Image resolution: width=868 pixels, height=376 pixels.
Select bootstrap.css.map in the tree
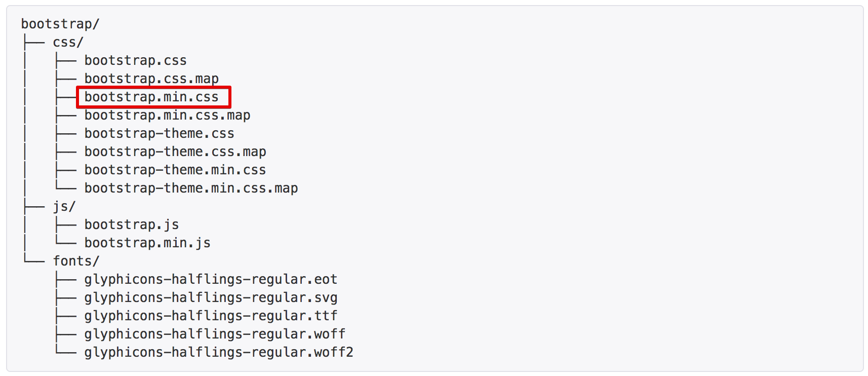151,79
